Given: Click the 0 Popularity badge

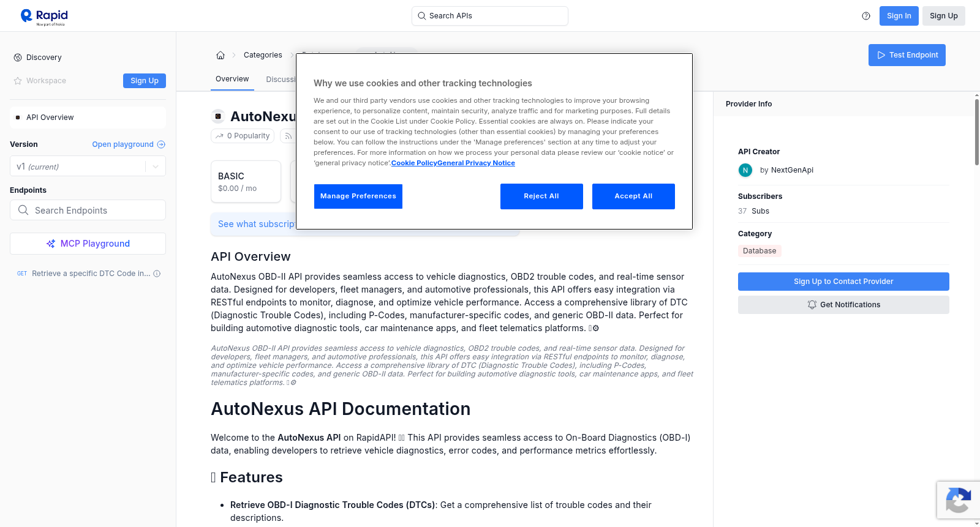Looking at the screenshot, I should [243, 136].
